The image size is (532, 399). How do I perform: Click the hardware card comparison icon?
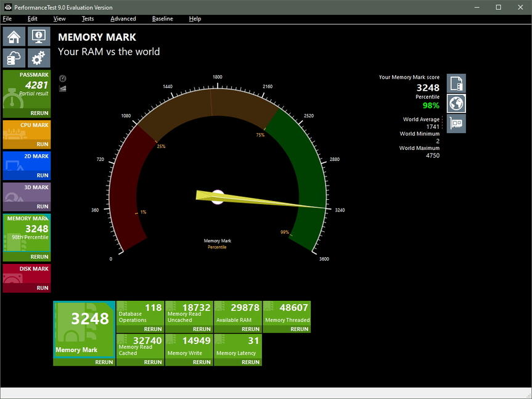coord(456,123)
